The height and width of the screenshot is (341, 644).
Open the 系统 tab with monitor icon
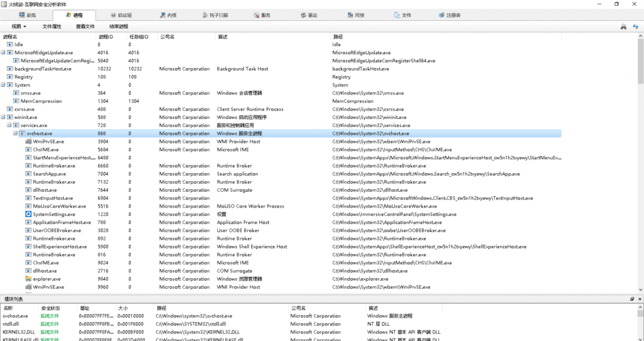[28, 15]
